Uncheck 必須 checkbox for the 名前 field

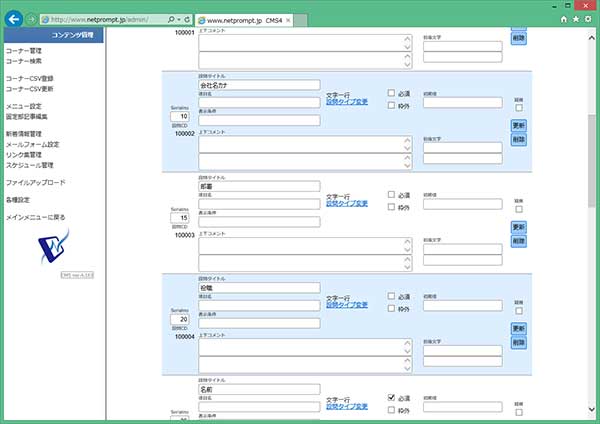click(x=391, y=397)
